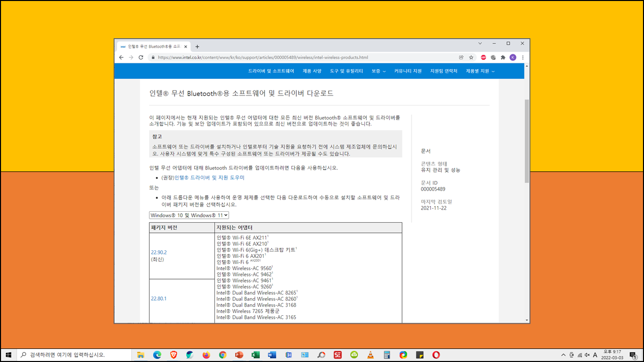Viewport: 644px width, 362px height.
Task: Click the Windows taskbar search box
Action: (x=74, y=355)
